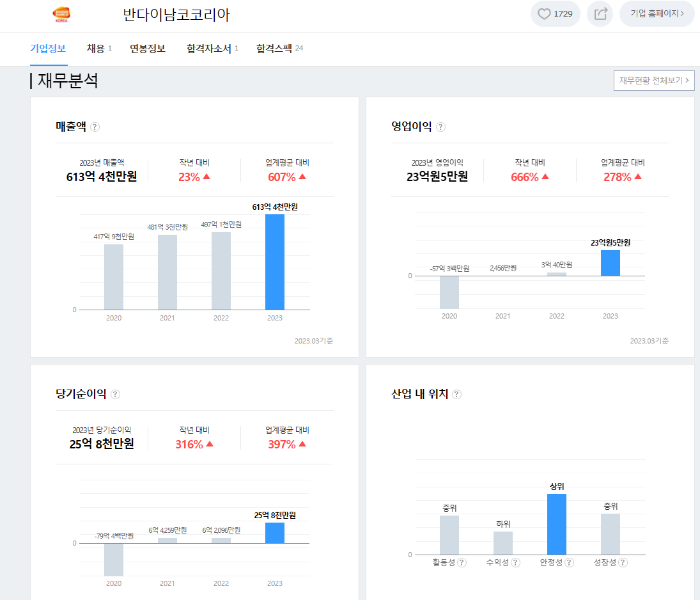
Task: Click help icon next to 산업 내 위치
Action: point(456,394)
